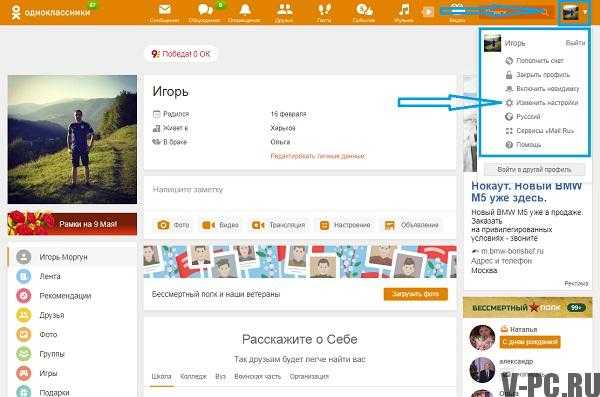Click lock icon next to Закрыть профиль

point(509,75)
